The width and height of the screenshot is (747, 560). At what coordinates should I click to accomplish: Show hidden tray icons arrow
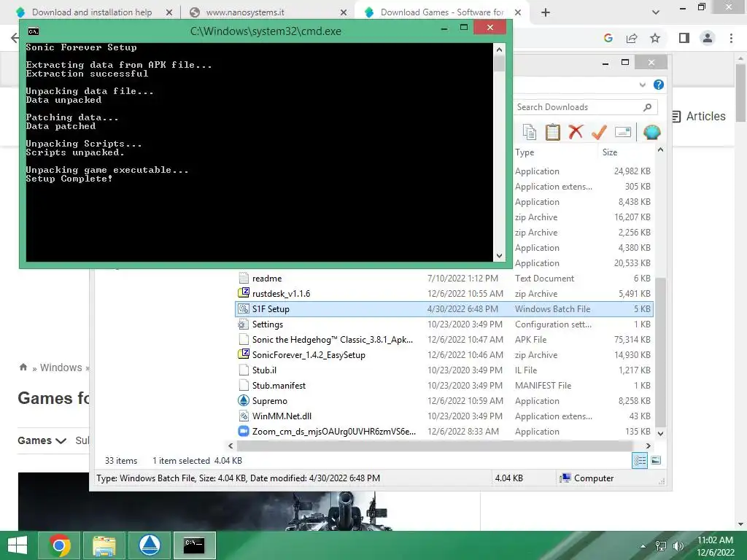[x=643, y=546]
